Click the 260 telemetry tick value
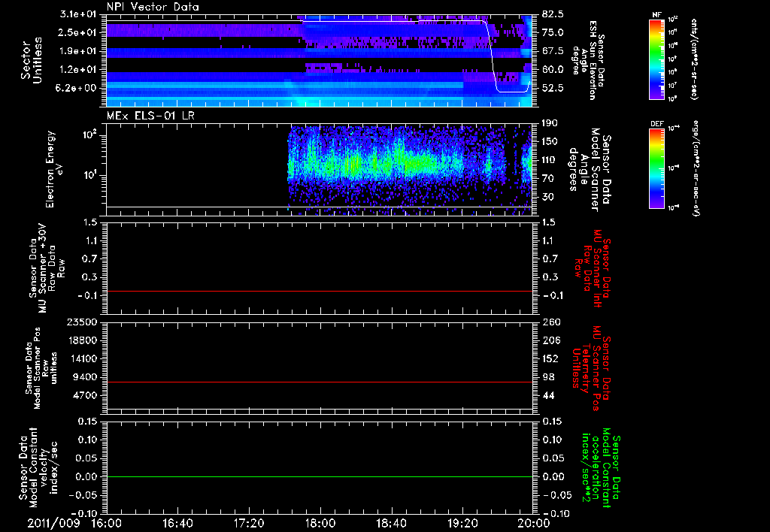The width and height of the screenshot is (770, 532). [x=550, y=322]
